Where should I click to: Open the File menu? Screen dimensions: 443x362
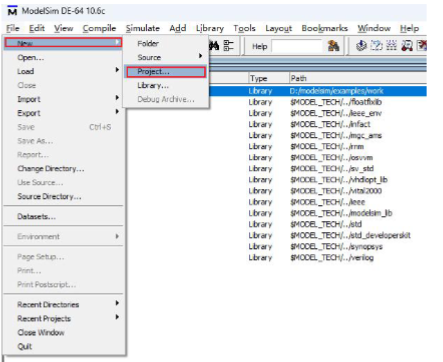pyautogui.click(x=13, y=28)
